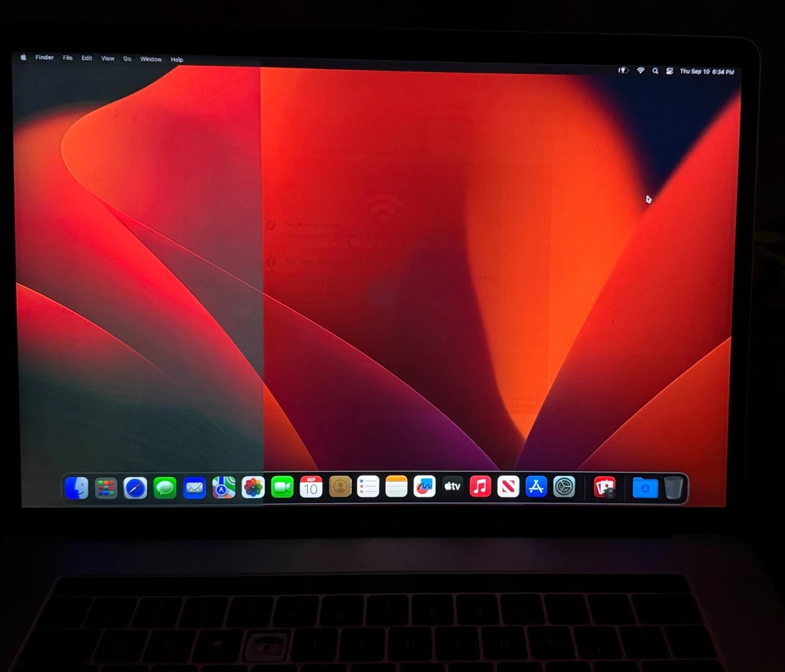Open Calendar showing Sep 10
This screenshot has height=672, width=785.
311,487
